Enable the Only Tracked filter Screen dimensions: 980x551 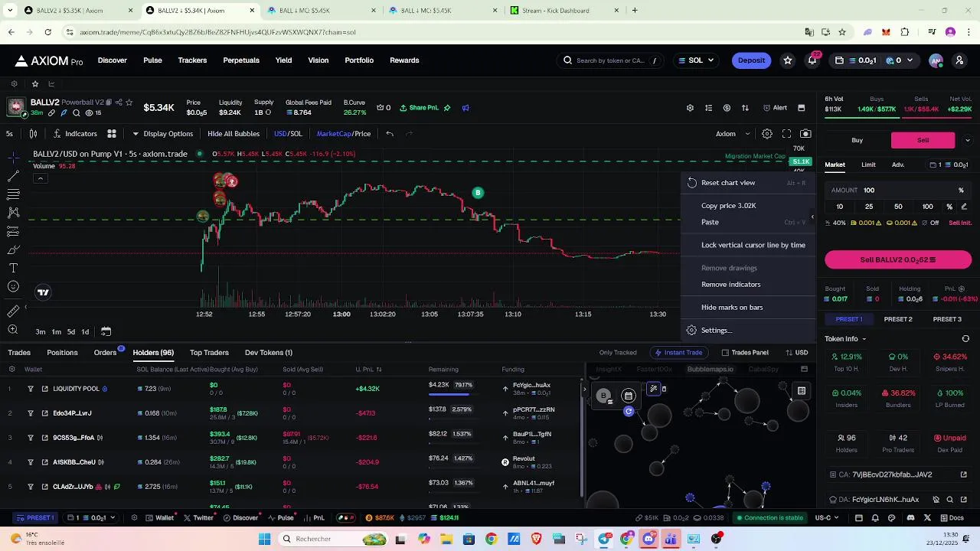(x=618, y=353)
